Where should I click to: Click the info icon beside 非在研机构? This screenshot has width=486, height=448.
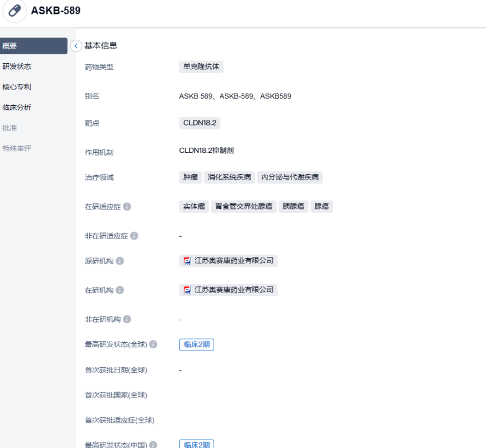(x=127, y=319)
